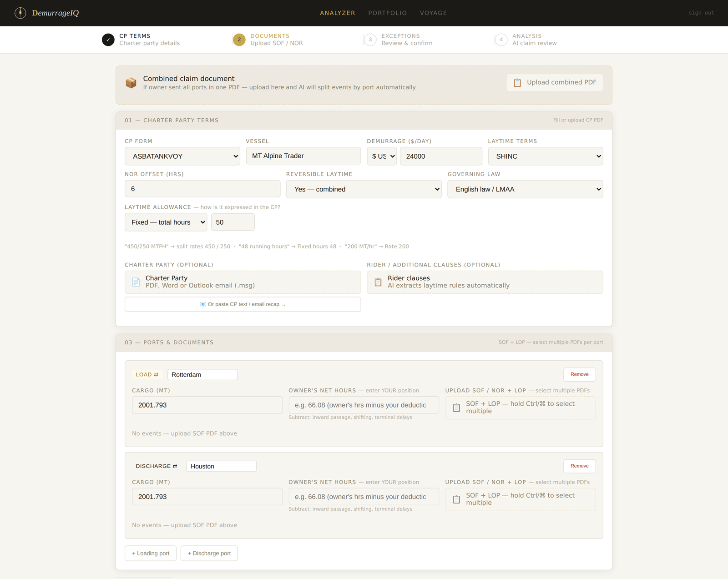Click the clipboard icon in Upload combined PDF
Image resolution: width=728 pixels, height=579 pixels.
click(517, 83)
